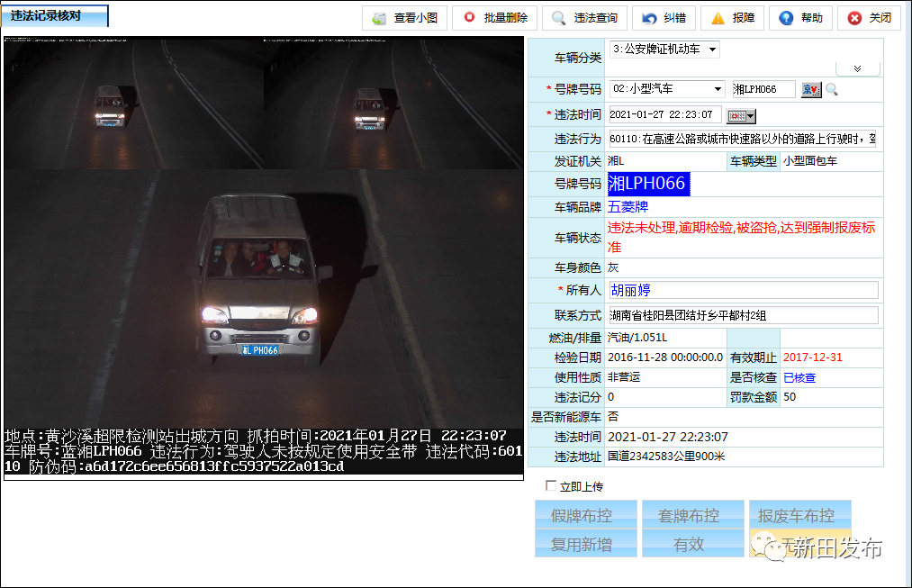Open the 车辆分类 dropdown 3:公安牌证机动车
This screenshot has width=912, height=588.
pyautogui.click(x=664, y=50)
